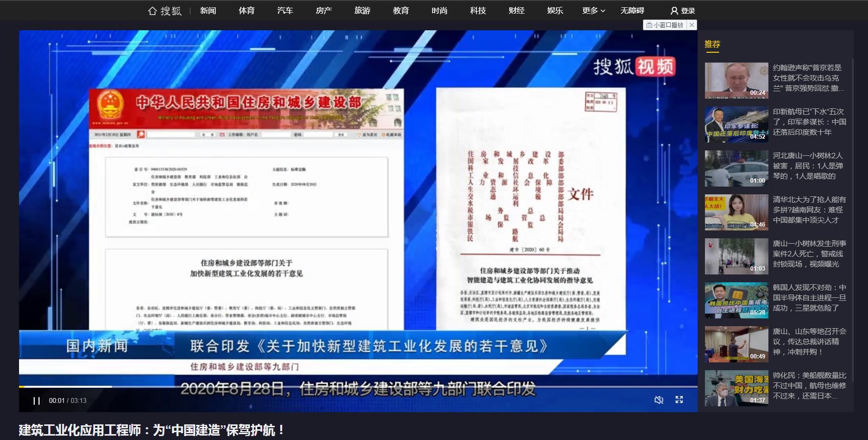Open 唐山、山东等地召开会议 thumbnail
Image resolution: width=868 pixels, height=440 pixels.
(736, 344)
